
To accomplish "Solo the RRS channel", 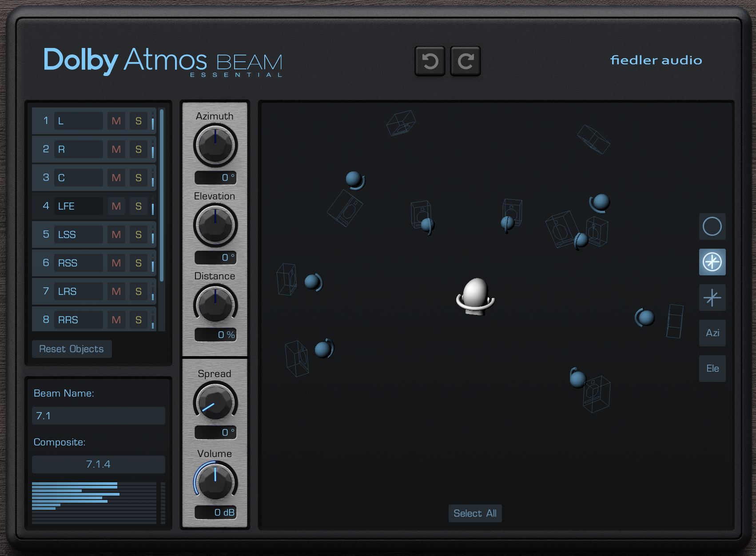I will click(x=139, y=320).
